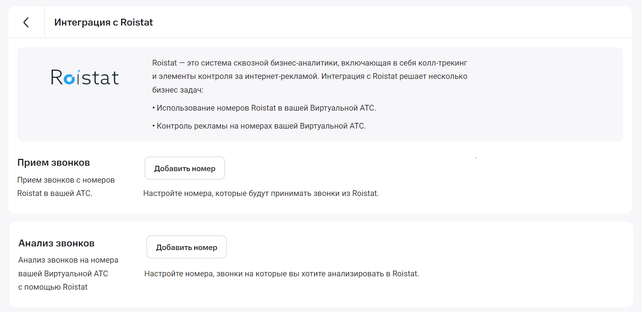The width and height of the screenshot is (644, 312).
Task: Click the "бизнес задач:" text line
Action: pyautogui.click(x=178, y=90)
